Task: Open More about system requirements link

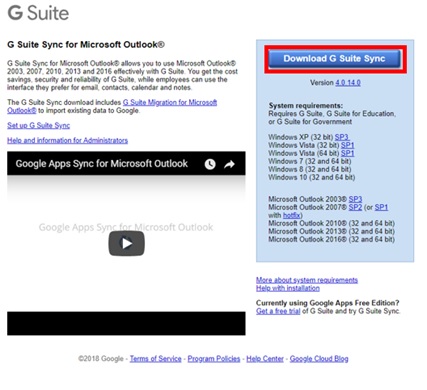Action: 307,280
